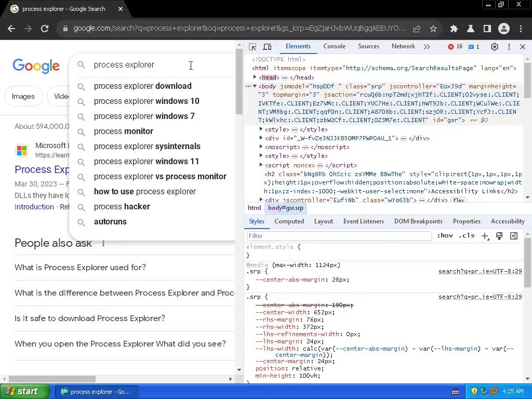Click the html breadcrumb in DevTools
The height and width of the screenshot is (399, 532).
tap(254, 208)
